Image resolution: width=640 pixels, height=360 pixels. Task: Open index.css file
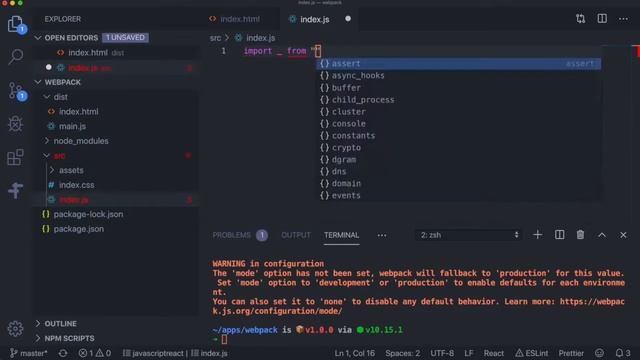116,185
